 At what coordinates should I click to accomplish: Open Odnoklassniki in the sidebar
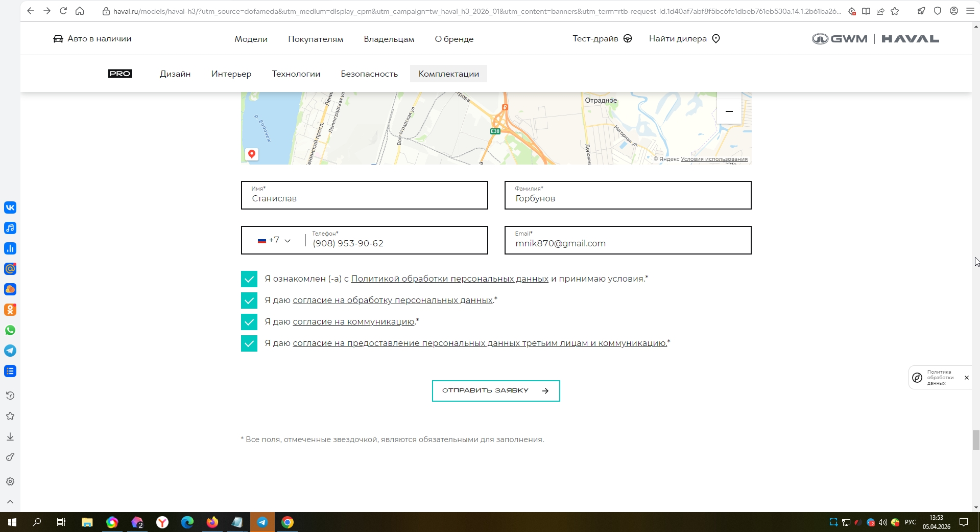tap(10, 310)
